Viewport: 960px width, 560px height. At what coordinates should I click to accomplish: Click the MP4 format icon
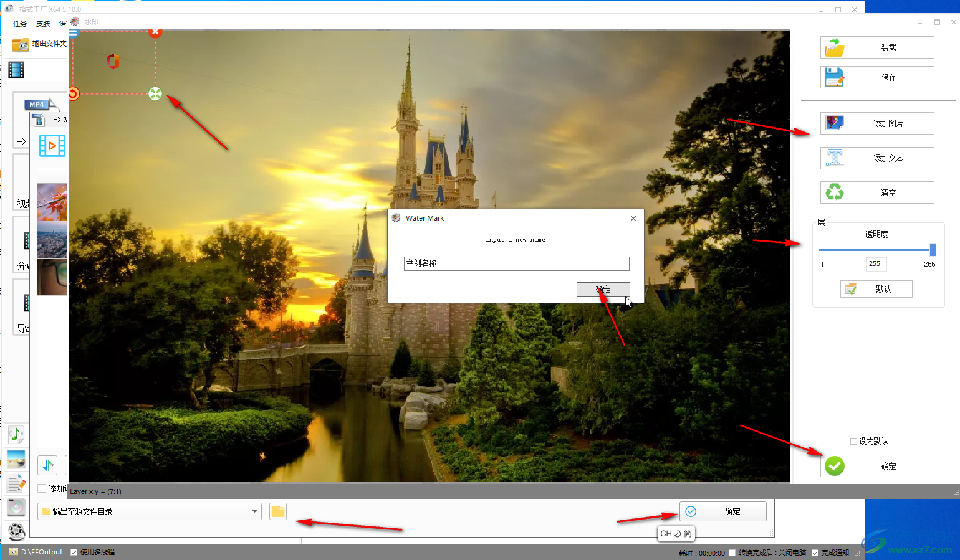tap(40, 104)
